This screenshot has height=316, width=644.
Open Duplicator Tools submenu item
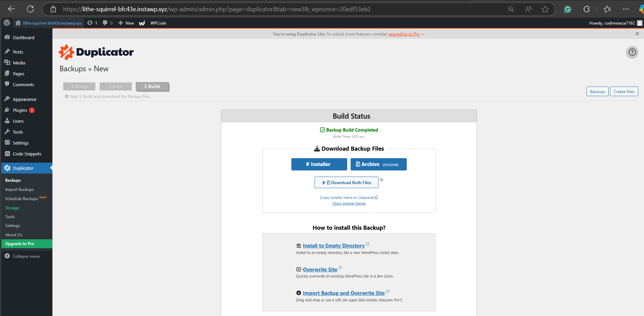click(x=10, y=217)
